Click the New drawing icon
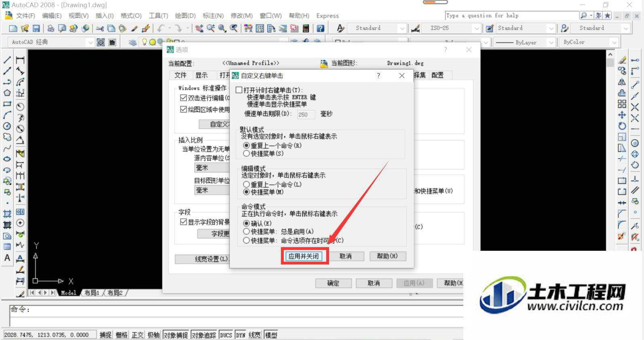644x340 pixels. click(x=13, y=28)
